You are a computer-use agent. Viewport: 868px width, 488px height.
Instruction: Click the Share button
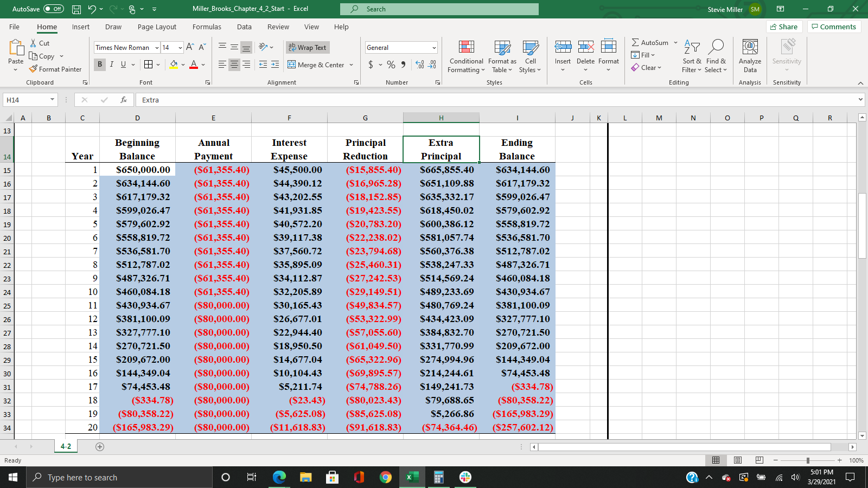pos(784,27)
